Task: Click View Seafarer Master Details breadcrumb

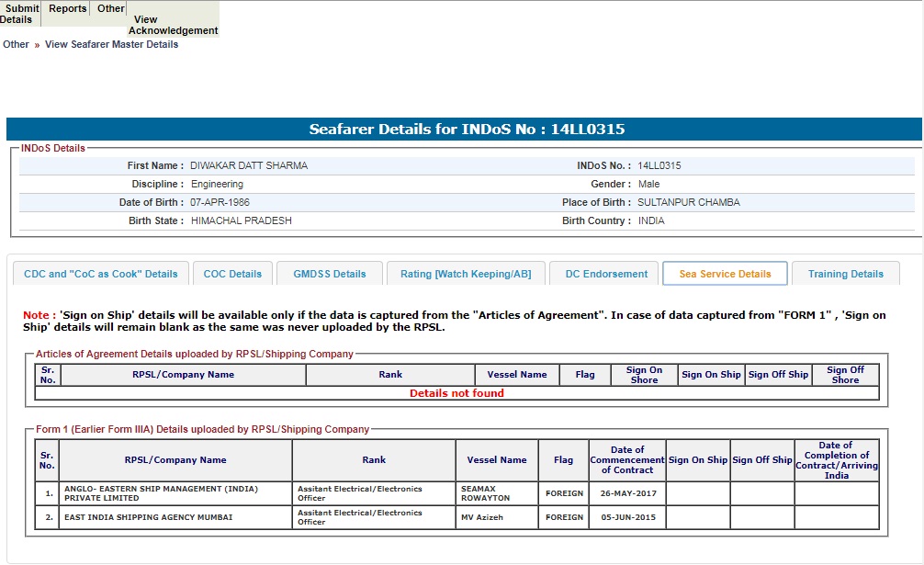Action: pos(111,44)
